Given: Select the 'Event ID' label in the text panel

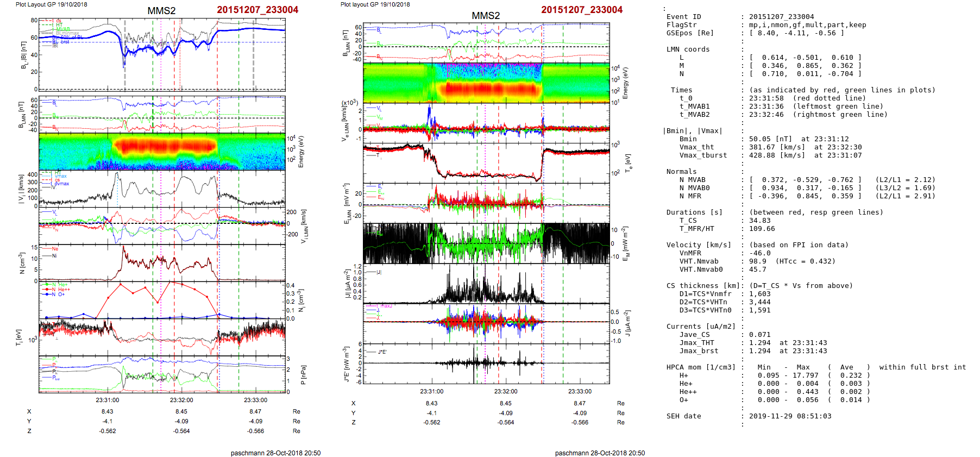Looking at the screenshot, I should coord(683,17).
